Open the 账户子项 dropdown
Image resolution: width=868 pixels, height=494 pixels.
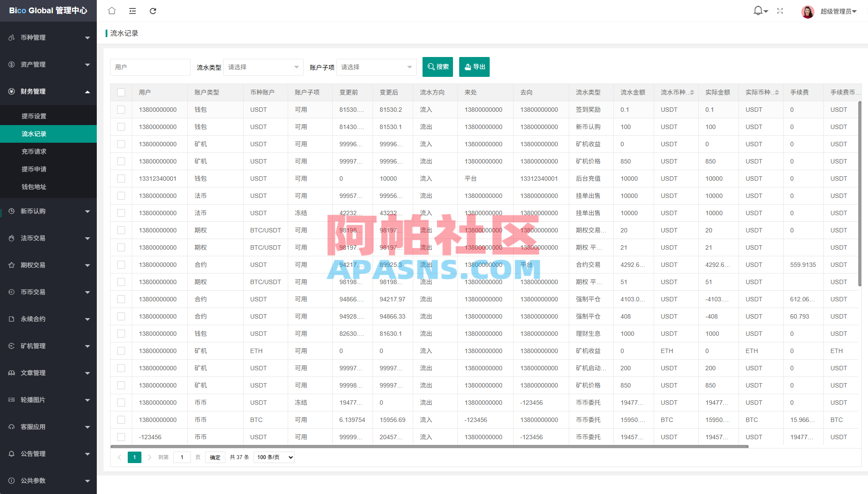tap(376, 67)
